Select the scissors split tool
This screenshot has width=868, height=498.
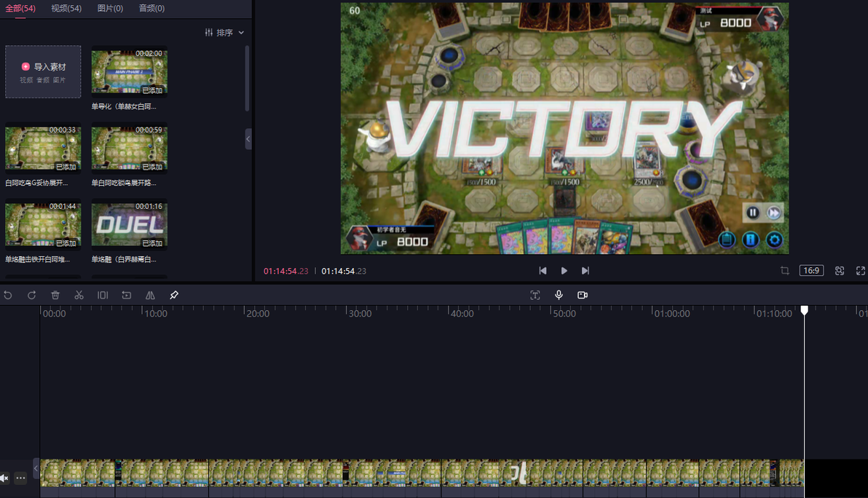click(79, 295)
